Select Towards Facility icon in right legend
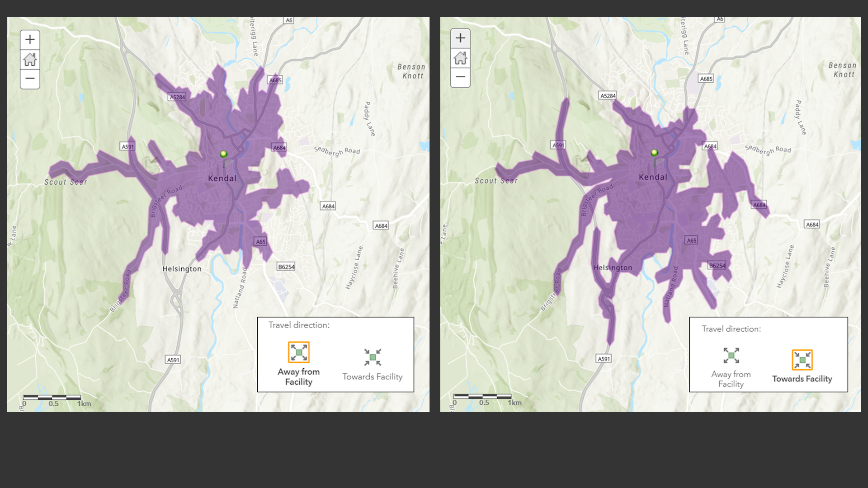This screenshot has width=868, height=488. (x=802, y=360)
